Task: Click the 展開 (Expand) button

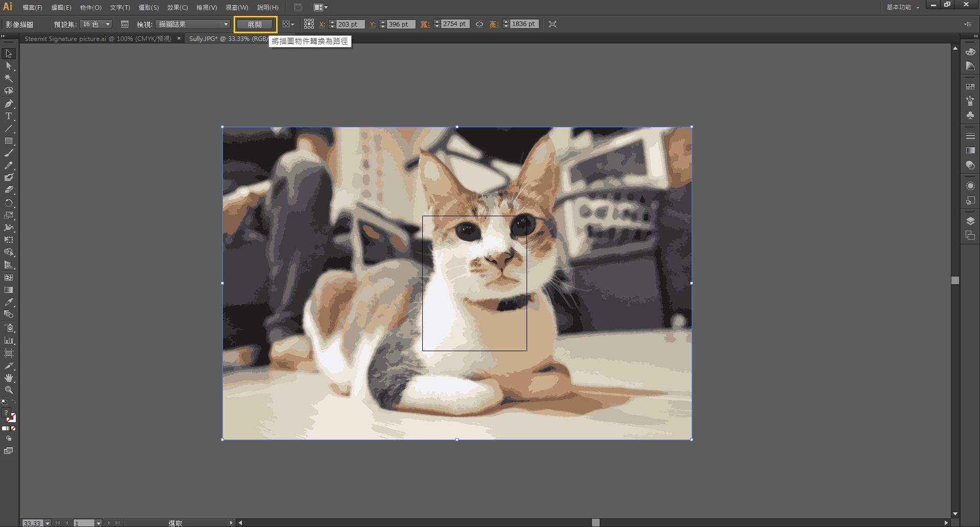Action: tap(255, 24)
